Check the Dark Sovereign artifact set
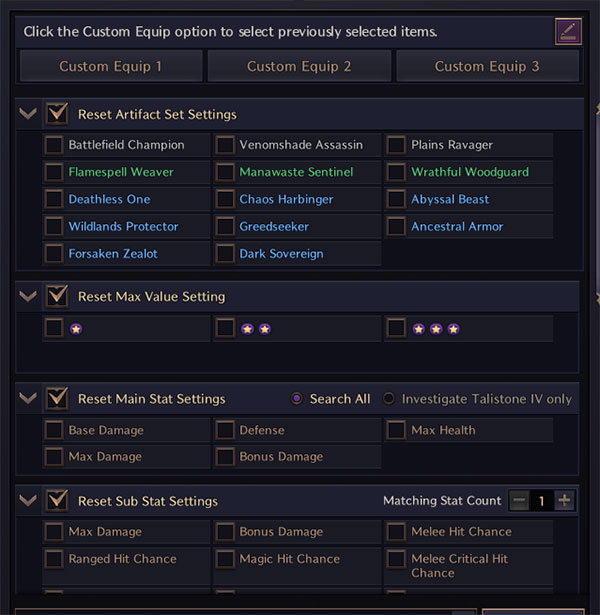This screenshot has width=600, height=615. (x=225, y=254)
